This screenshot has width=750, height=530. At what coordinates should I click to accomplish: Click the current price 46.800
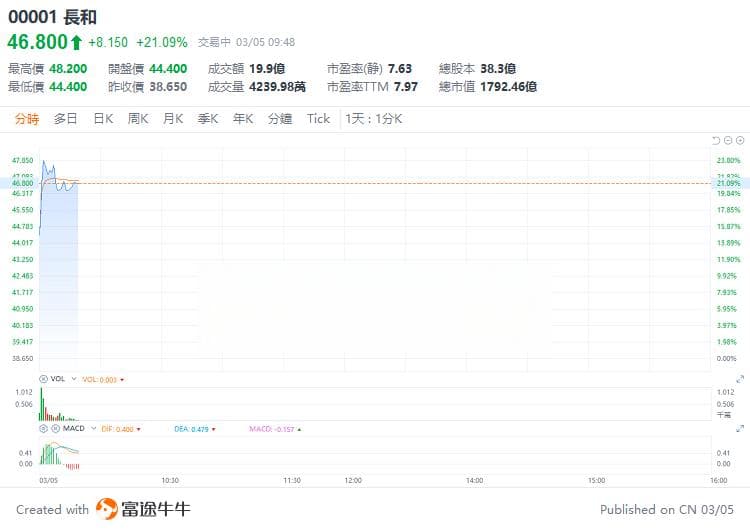(38, 42)
